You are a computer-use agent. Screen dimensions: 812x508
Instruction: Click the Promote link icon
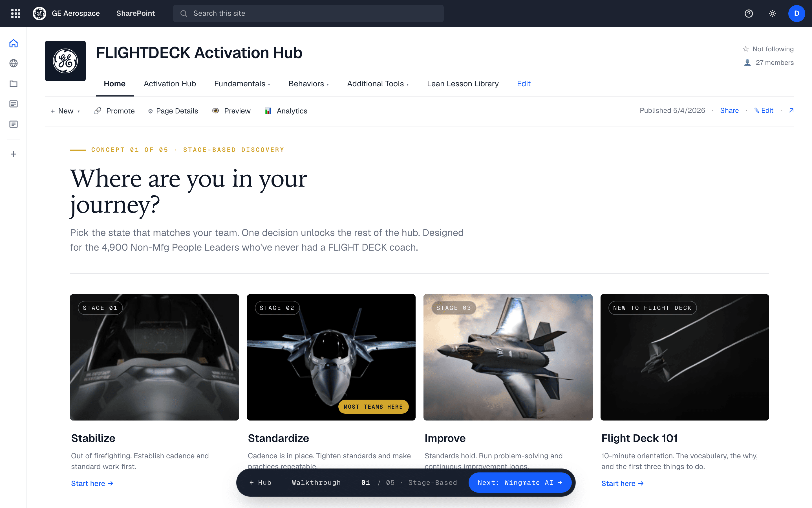(98, 111)
